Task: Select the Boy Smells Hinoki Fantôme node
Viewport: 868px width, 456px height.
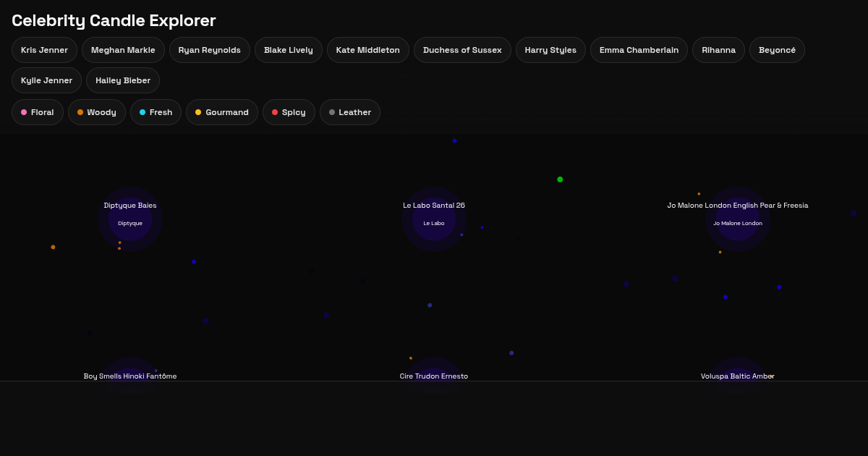Action: [130, 376]
